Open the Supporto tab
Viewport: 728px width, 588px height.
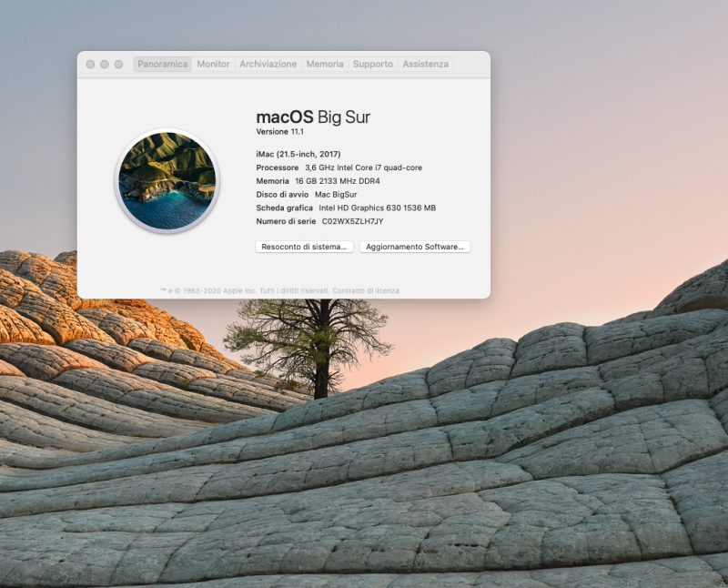pos(373,64)
